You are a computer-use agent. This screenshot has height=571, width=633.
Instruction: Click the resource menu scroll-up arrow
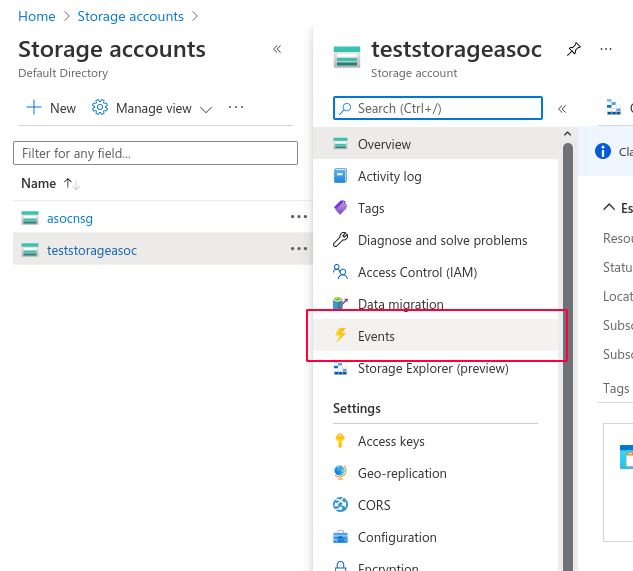(567, 134)
